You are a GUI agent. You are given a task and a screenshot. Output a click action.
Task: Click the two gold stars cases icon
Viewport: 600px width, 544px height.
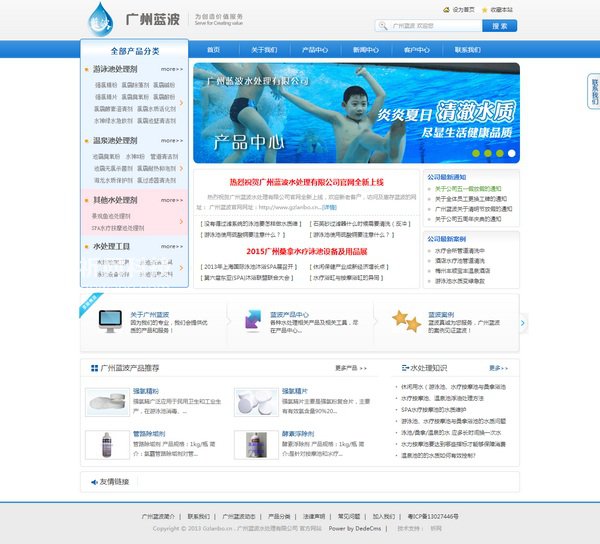(406, 321)
